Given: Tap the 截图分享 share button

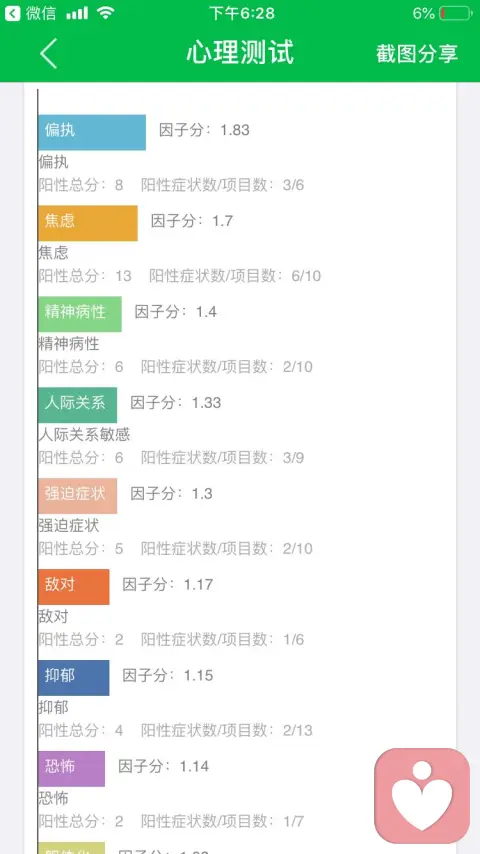Looking at the screenshot, I should 417,53.
